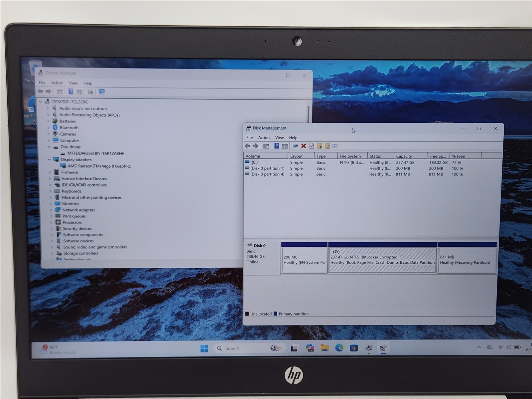Click blue Help icon in Disk Management toolbar
Image resolution: width=532 pixels, height=399 pixels.
(277, 146)
